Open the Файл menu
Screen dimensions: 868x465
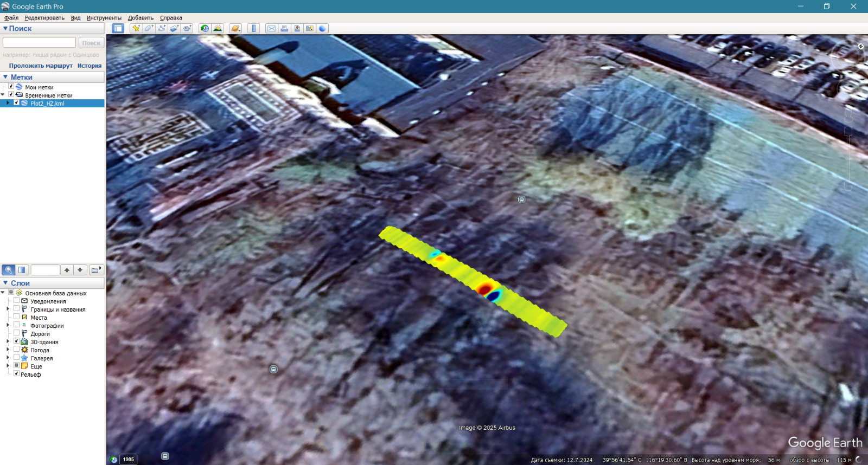click(11, 18)
